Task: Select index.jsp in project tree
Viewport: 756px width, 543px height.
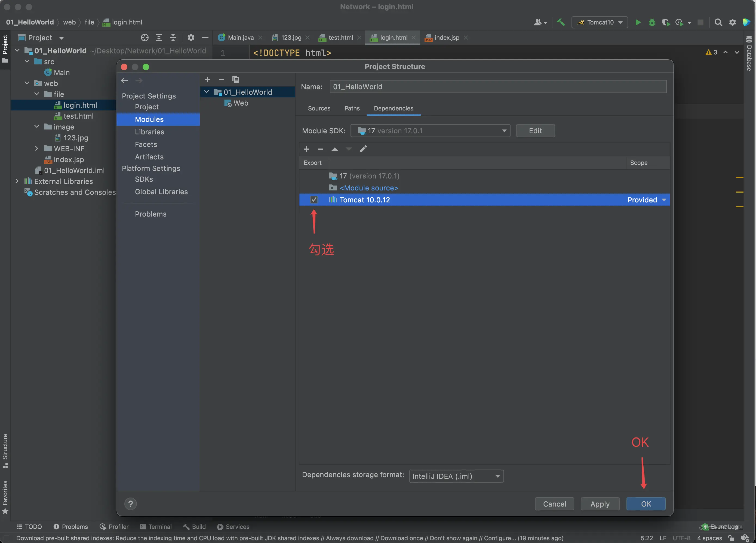Action: coord(64,160)
